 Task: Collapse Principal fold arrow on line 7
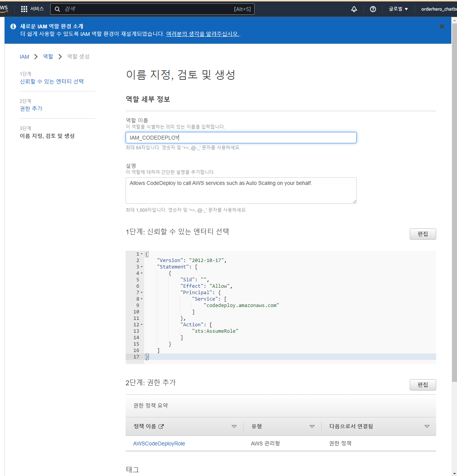[142, 293]
